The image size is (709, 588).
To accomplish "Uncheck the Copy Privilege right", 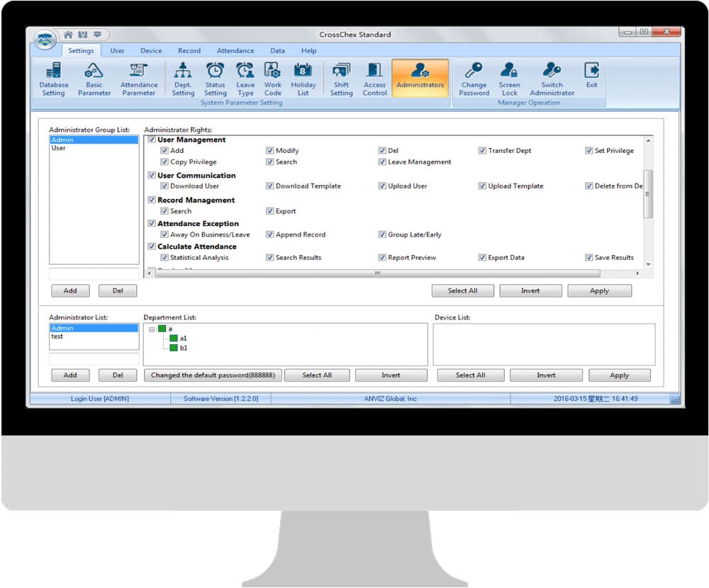I will [x=164, y=162].
